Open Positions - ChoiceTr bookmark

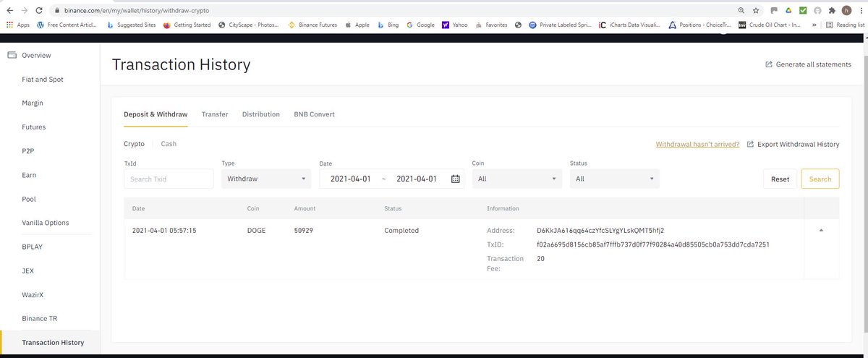pos(699,25)
